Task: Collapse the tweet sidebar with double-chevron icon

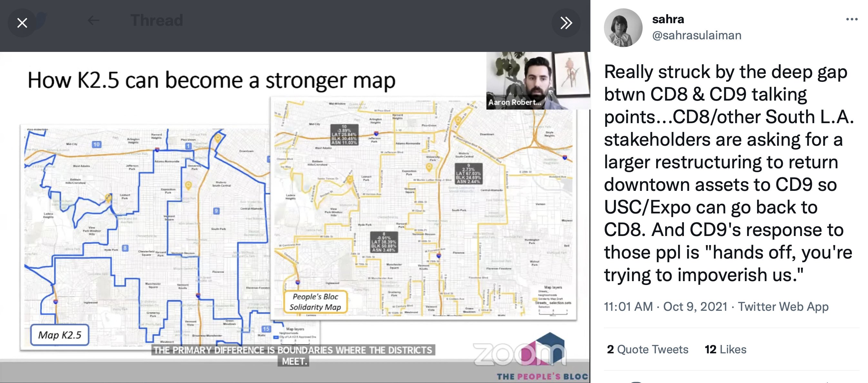Action: pyautogui.click(x=566, y=23)
